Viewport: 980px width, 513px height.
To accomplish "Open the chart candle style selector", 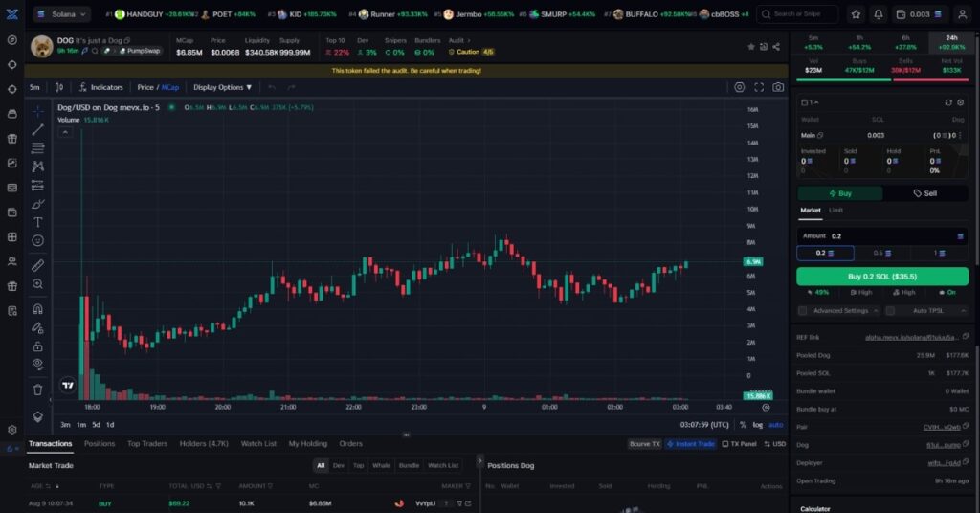I will click(58, 87).
